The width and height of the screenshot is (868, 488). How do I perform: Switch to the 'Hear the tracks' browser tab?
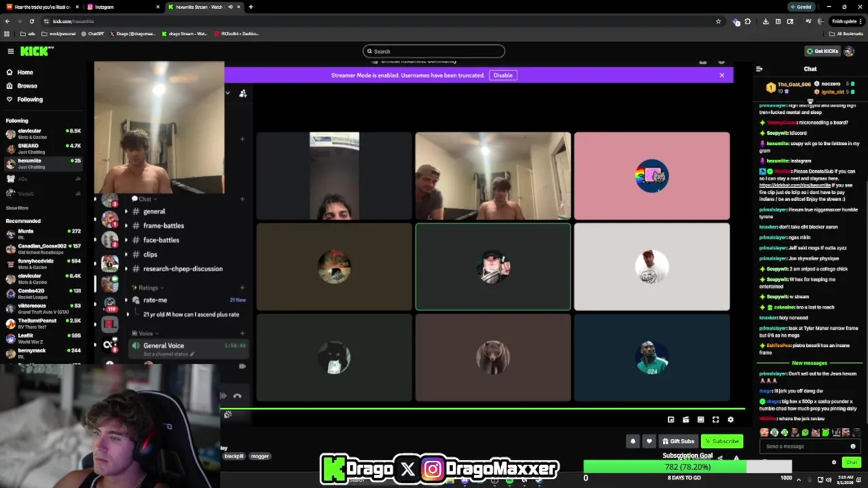[41, 7]
